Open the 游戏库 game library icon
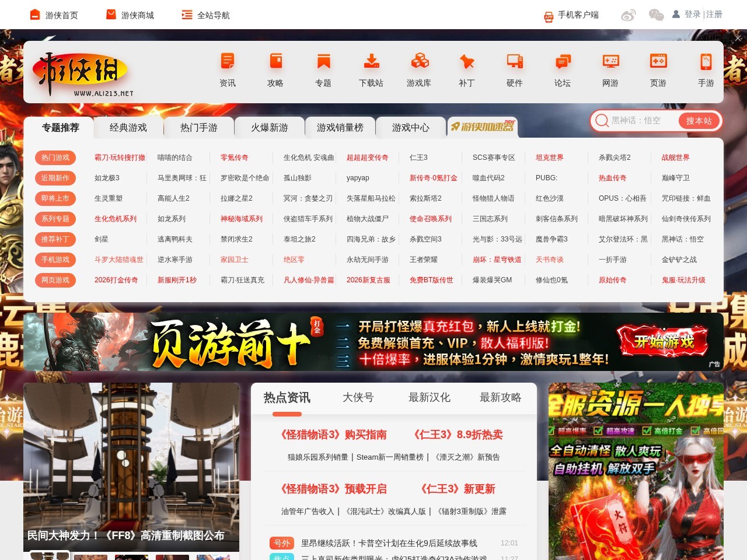747x560 pixels. click(419, 67)
